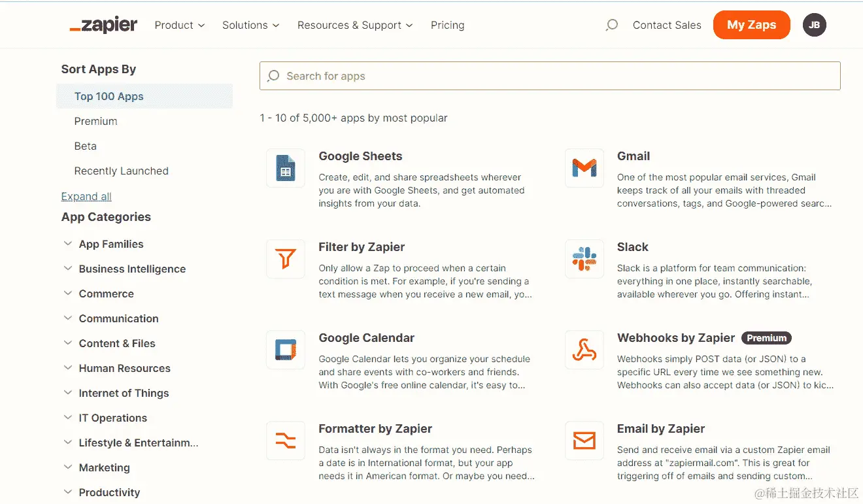The image size is (863, 504).
Task: Open the Formatter by Zapier title
Action: pyautogui.click(x=375, y=429)
